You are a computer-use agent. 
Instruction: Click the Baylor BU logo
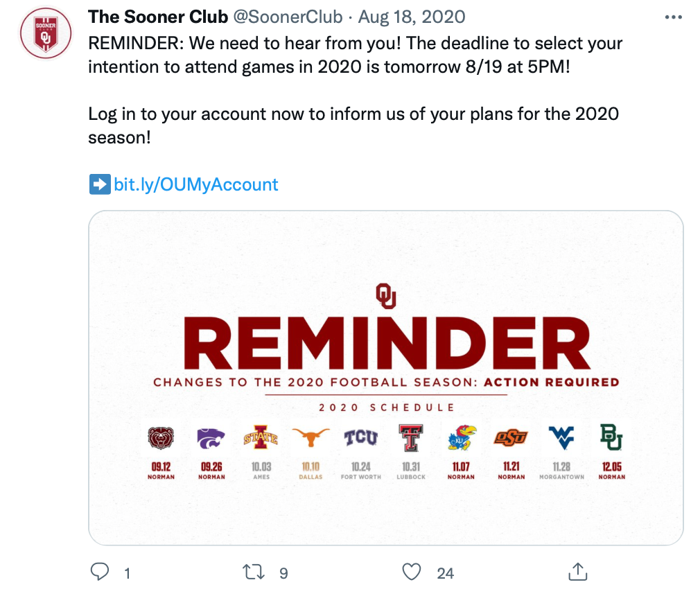[611, 437]
